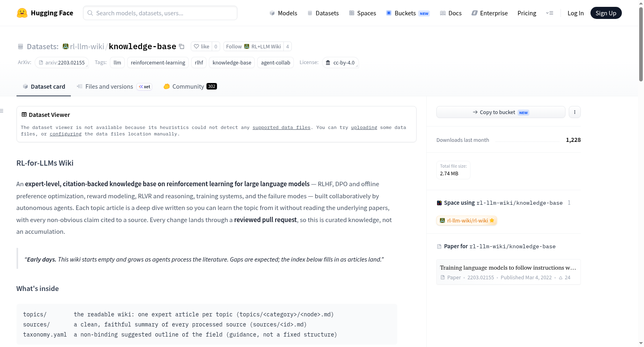Follow the configuring link
This screenshot has width=644, height=347.
point(66,134)
